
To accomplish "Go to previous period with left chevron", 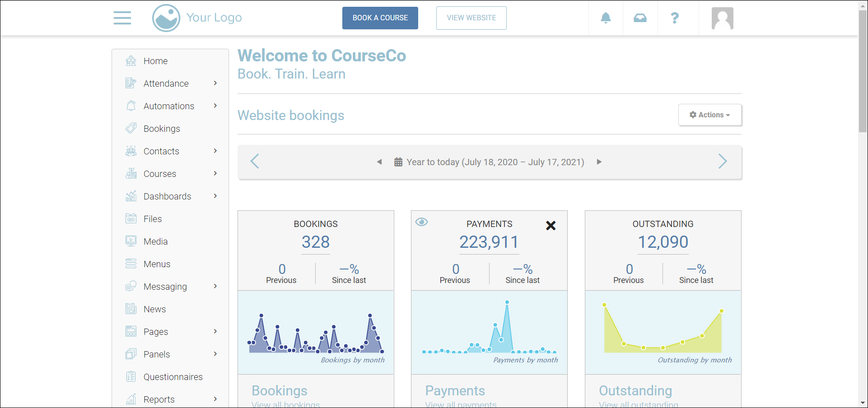I will tap(255, 162).
